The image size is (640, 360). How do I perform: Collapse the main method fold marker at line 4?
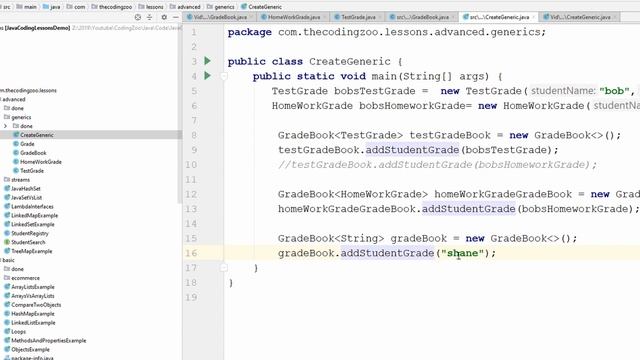224,76
